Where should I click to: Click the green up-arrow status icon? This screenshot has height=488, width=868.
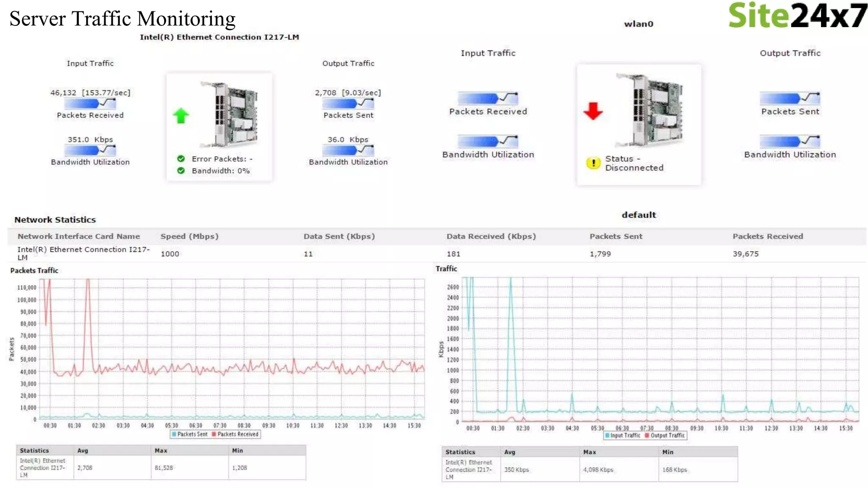coord(181,116)
